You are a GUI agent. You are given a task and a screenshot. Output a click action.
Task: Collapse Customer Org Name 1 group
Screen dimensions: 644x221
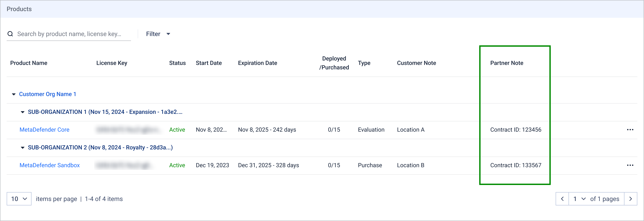coord(14,94)
